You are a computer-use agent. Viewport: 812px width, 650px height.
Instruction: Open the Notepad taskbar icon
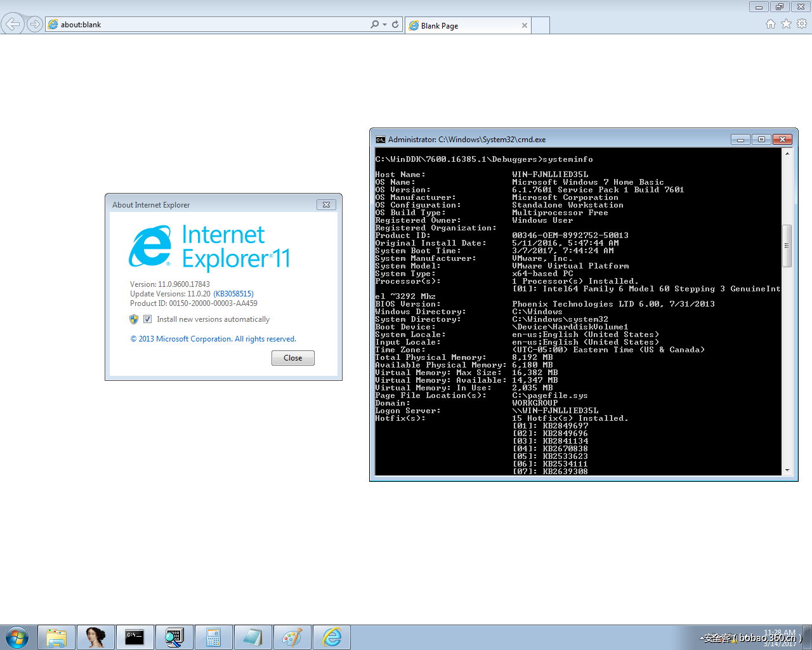click(x=252, y=637)
